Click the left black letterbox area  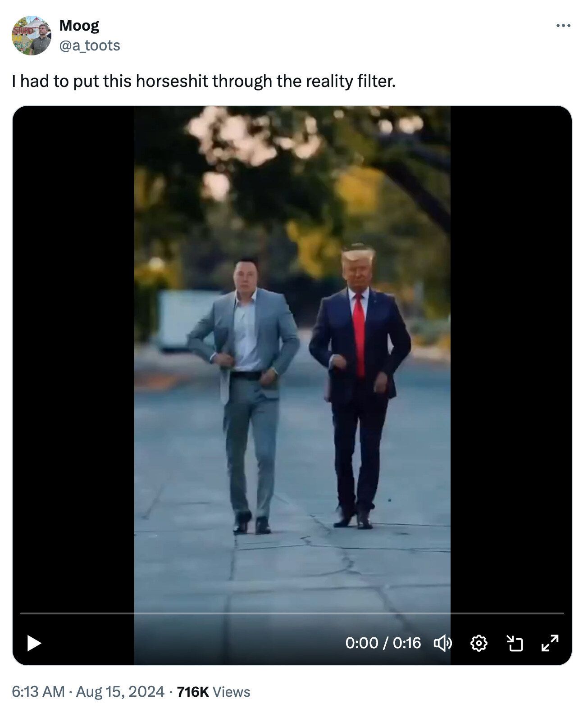73,360
